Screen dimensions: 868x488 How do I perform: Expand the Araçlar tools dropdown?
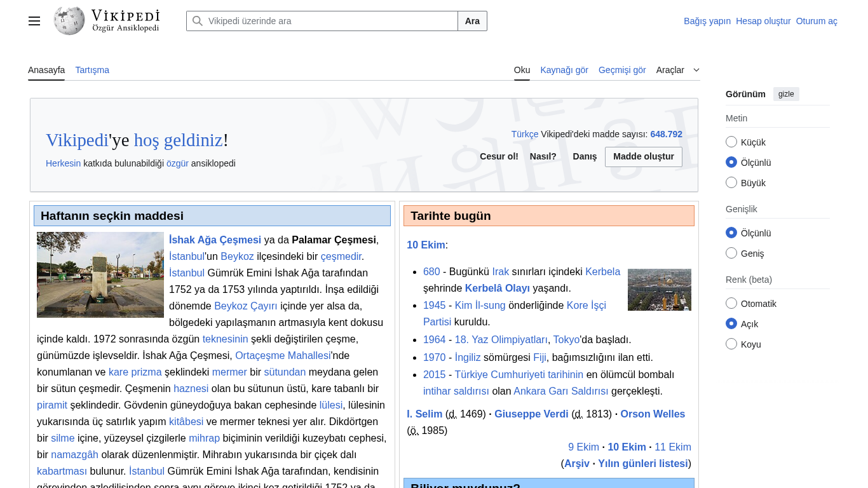point(677,70)
